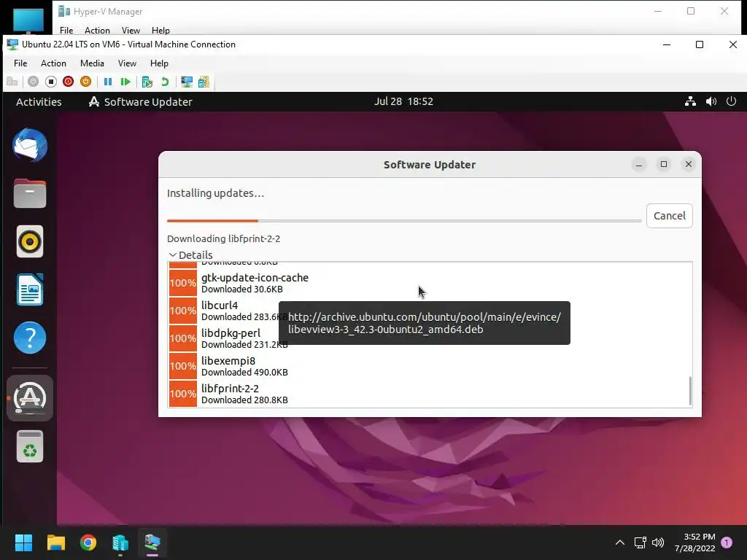
Task: Click the green Revert arrow icon
Action: (x=165, y=82)
